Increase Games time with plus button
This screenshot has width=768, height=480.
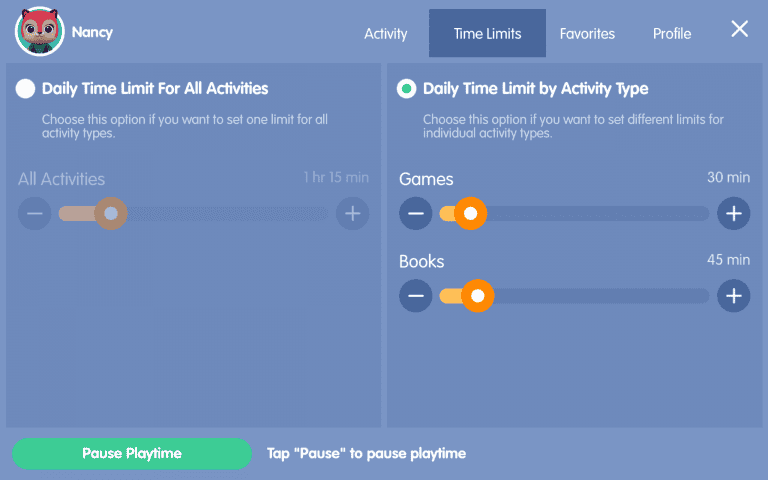[733, 213]
